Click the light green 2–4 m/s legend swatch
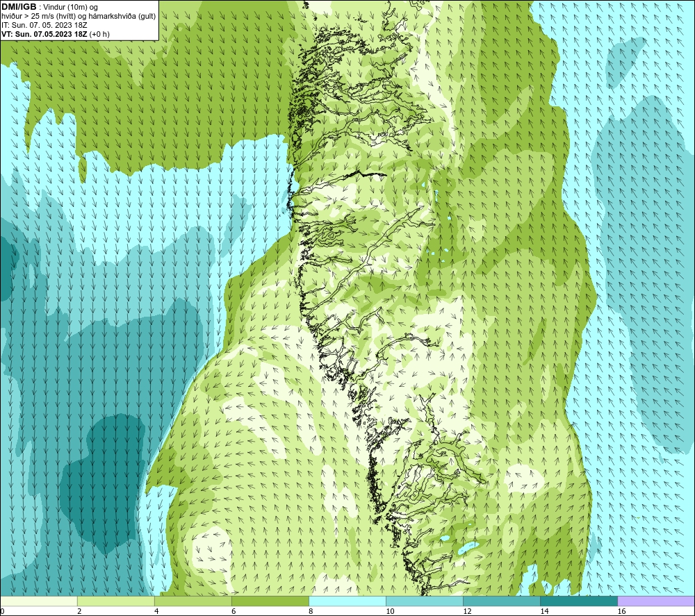695x616 pixels. [x=115, y=601]
